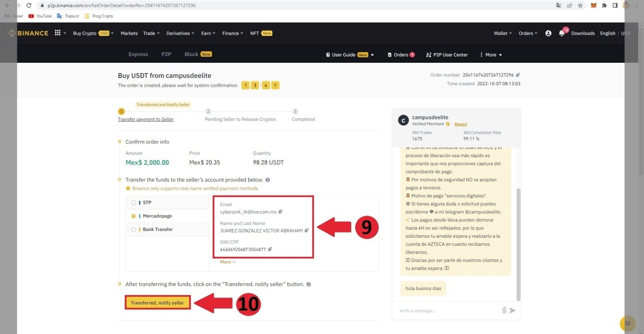Click the Binance apps grid icon
Image resolution: width=644 pixels, height=334 pixels.
pyautogui.click(x=58, y=33)
